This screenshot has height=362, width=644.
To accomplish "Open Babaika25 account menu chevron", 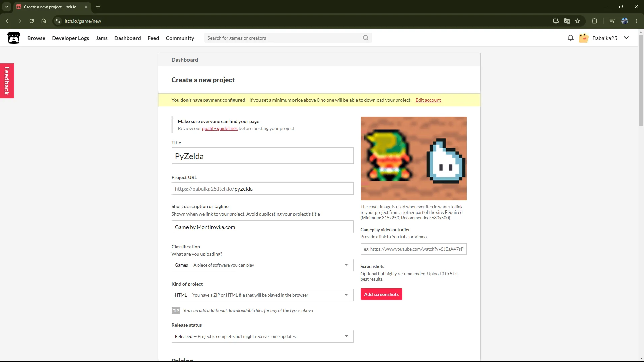I will [626, 38].
